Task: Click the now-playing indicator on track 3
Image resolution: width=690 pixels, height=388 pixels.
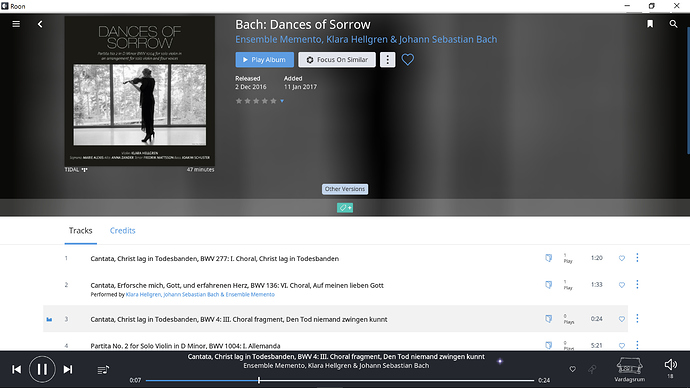Action: tap(49, 319)
